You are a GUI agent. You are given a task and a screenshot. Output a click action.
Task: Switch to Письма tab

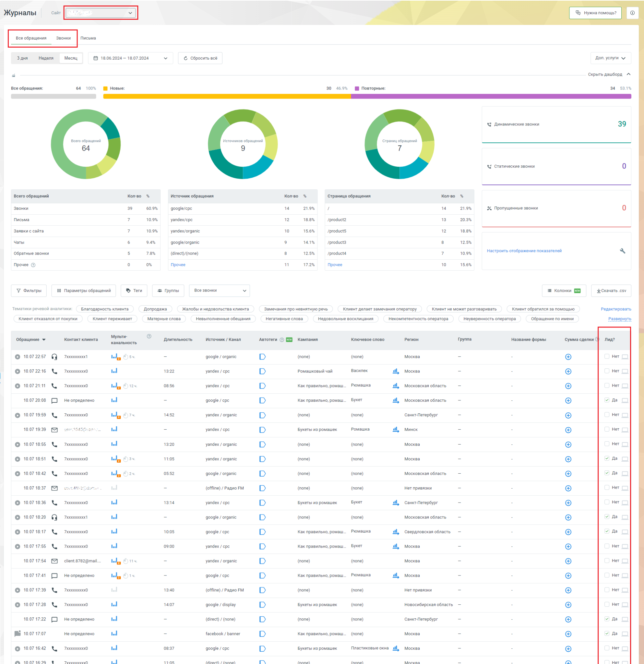(88, 38)
